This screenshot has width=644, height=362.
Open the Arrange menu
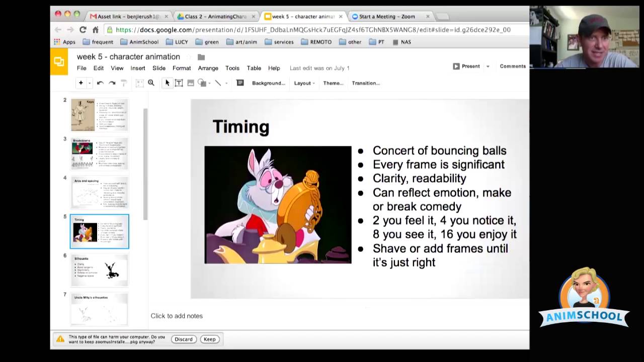click(208, 68)
